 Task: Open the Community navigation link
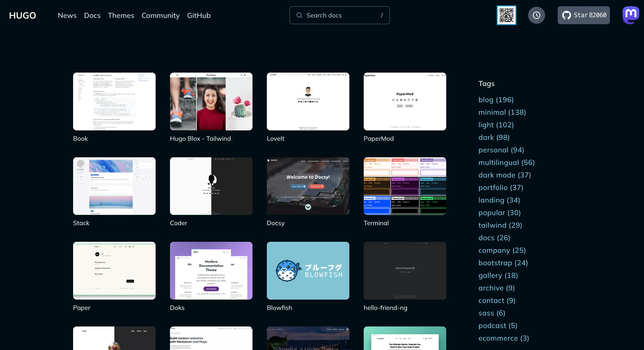coord(161,15)
